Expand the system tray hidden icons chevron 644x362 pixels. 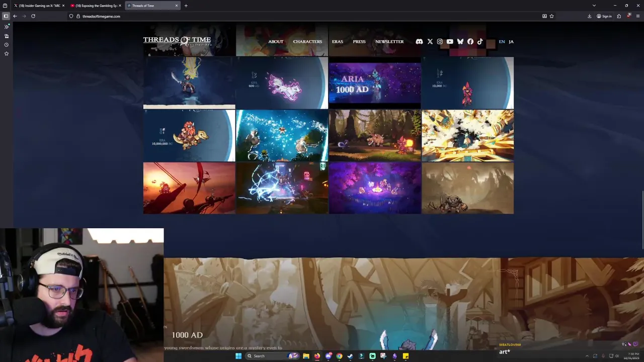[587, 356]
